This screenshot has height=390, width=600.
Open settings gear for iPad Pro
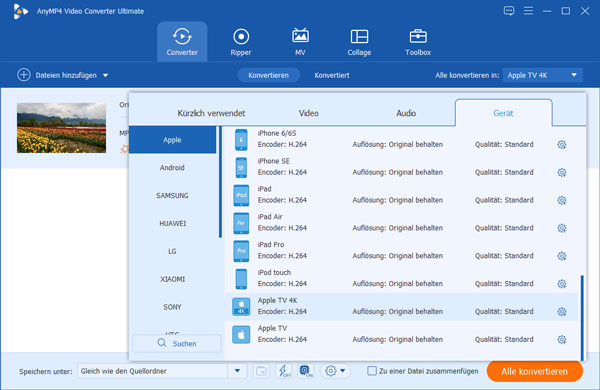coord(561,256)
